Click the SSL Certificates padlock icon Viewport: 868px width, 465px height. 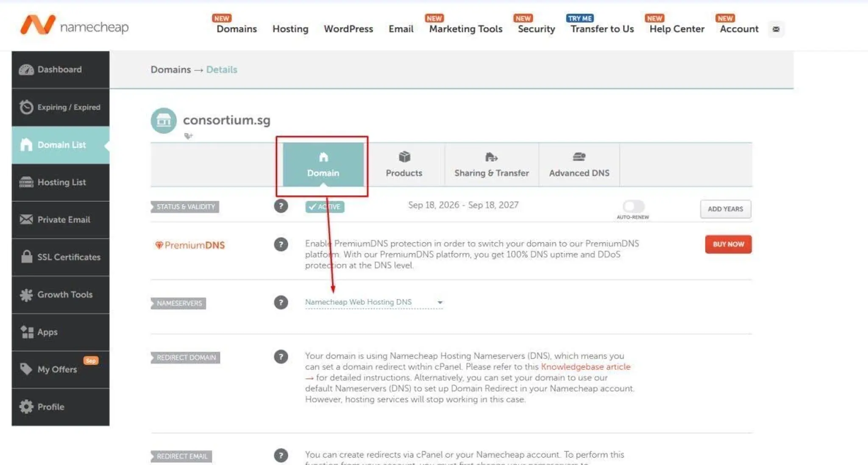point(27,257)
